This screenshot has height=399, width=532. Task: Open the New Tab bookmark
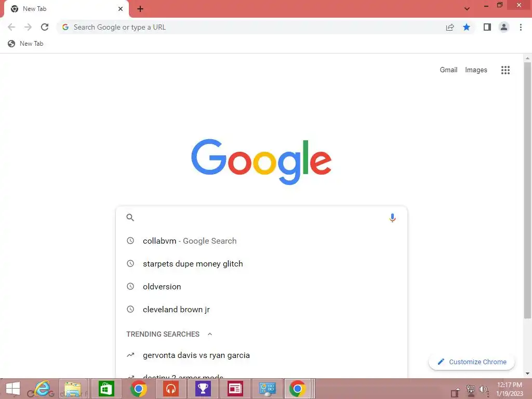click(26, 44)
